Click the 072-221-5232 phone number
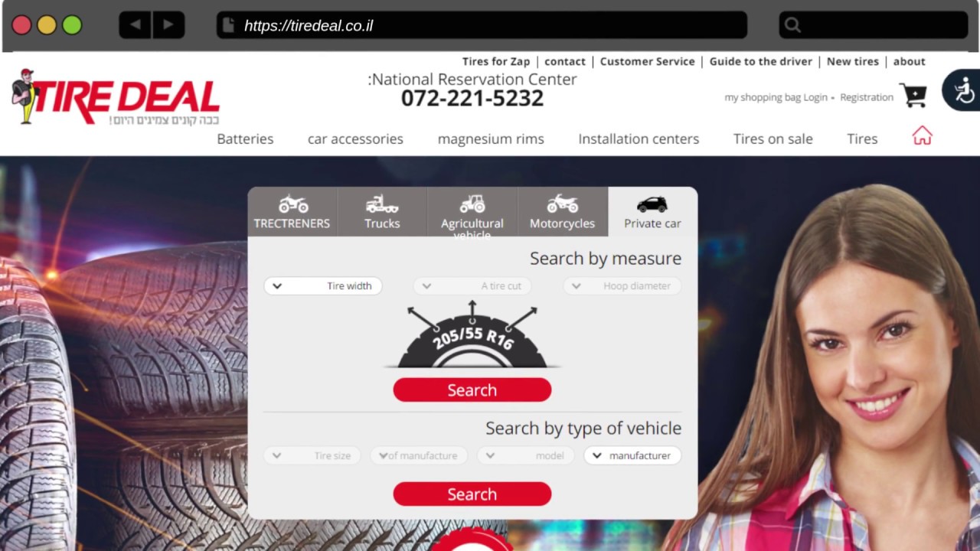The image size is (980, 551). (x=472, y=98)
